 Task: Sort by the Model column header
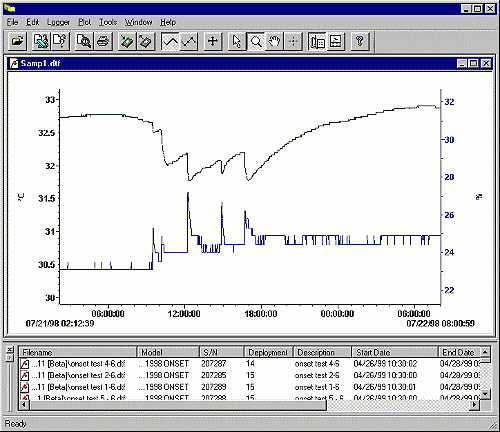168,352
